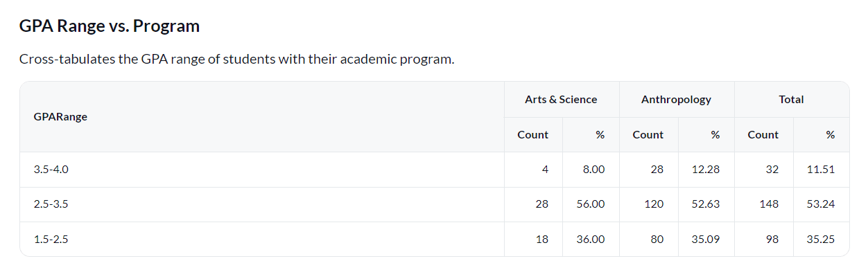Image resolution: width=868 pixels, height=270 pixels.
Task: Click the % subheader under Anthropology
Action: point(715,135)
